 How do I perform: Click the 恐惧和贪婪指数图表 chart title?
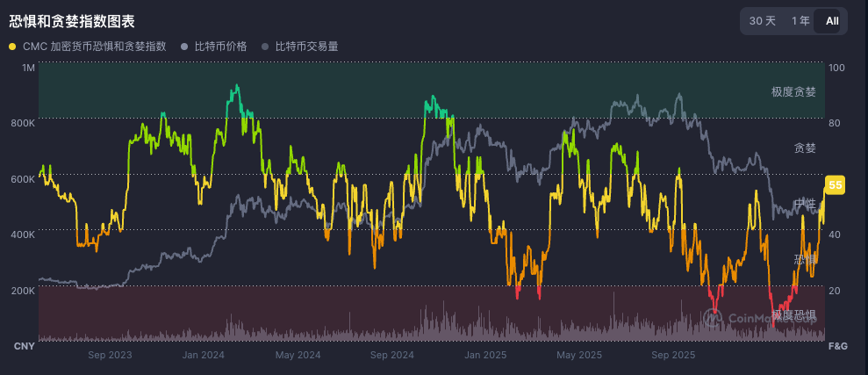tap(72, 21)
